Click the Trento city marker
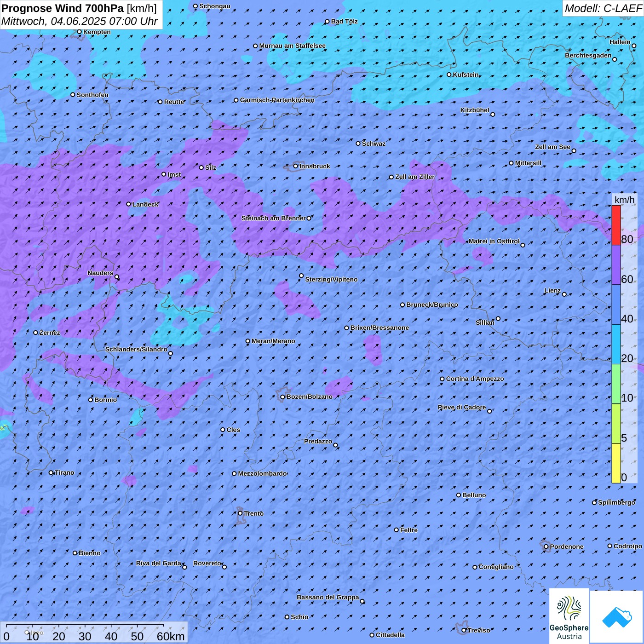The height and width of the screenshot is (644, 644). click(x=240, y=513)
